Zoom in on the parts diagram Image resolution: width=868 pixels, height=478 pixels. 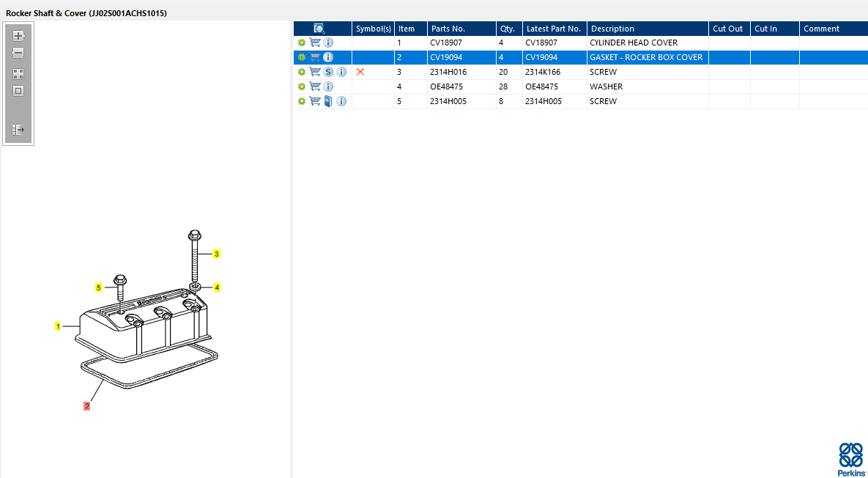[x=19, y=36]
